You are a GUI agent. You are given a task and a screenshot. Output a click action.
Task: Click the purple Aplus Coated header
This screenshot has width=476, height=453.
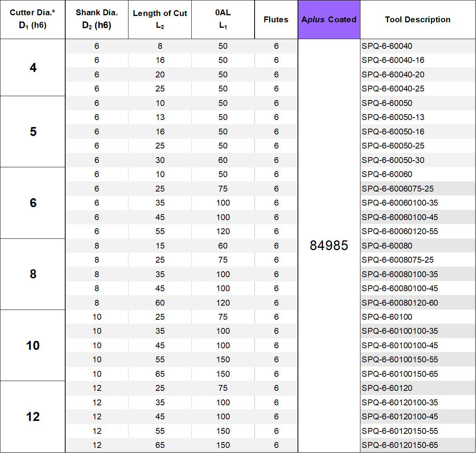[329, 20]
